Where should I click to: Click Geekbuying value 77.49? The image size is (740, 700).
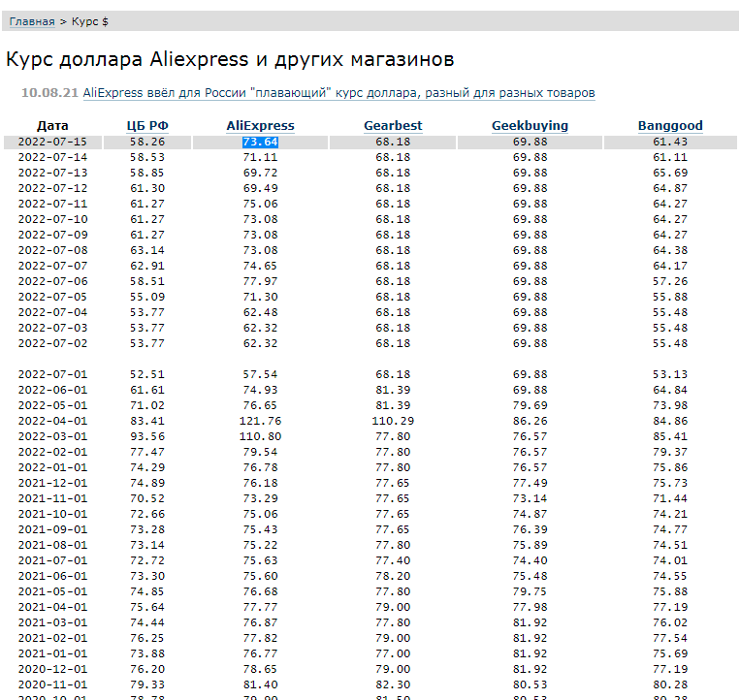point(530,484)
